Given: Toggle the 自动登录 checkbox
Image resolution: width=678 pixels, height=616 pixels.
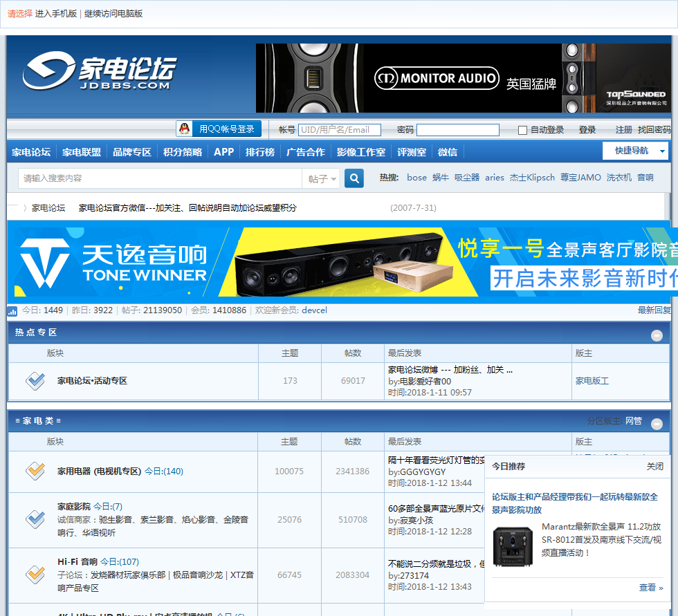Looking at the screenshot, I should click(522, 130).
